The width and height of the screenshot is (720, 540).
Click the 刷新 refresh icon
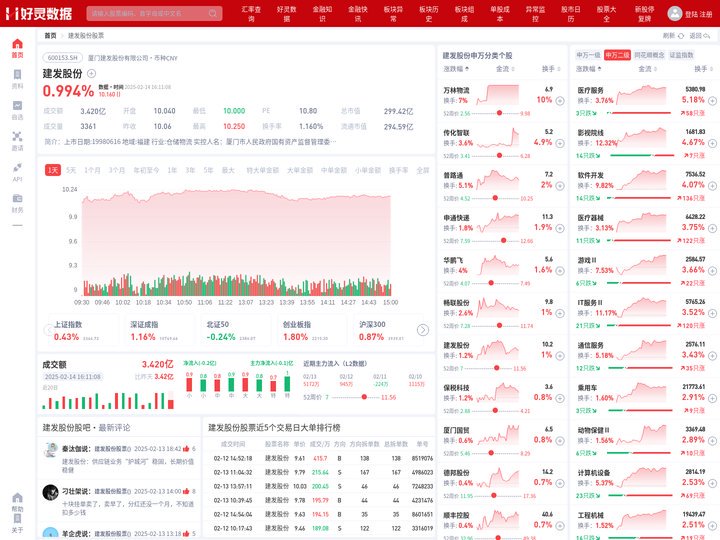681,36
